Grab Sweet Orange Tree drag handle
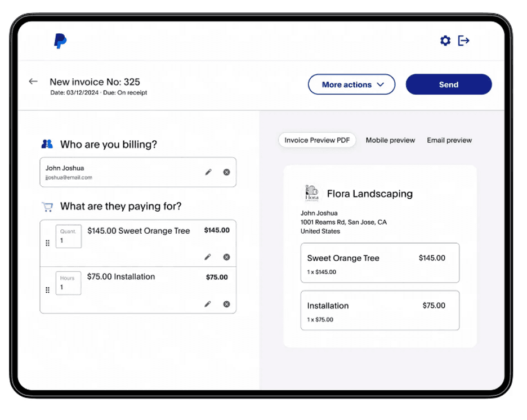This screenshot has width=527, height=420. (x=47, y=243)
